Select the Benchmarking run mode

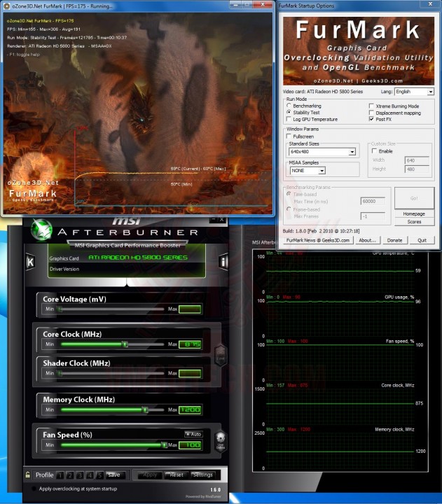click(x=289, y=106)
